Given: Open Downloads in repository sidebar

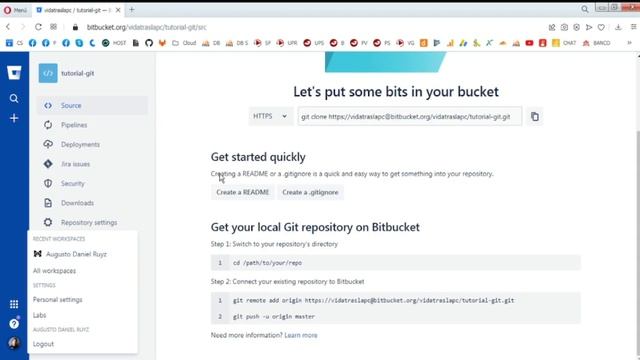Looking at the screenshot, I should 93,203.
